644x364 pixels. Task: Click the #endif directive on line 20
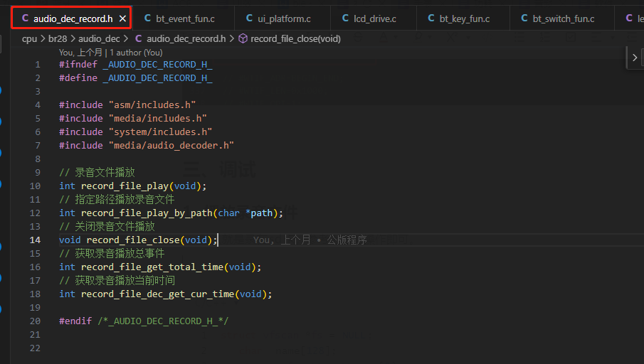(x=75, y=321)
